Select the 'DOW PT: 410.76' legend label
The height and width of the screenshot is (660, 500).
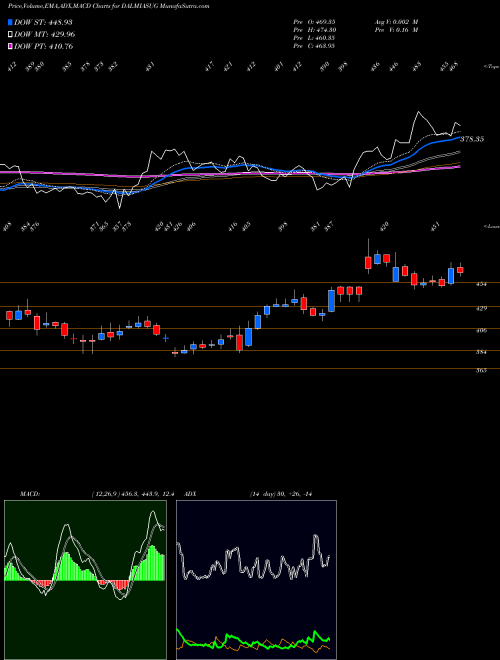pyautogui.click(x=44, y=46)
